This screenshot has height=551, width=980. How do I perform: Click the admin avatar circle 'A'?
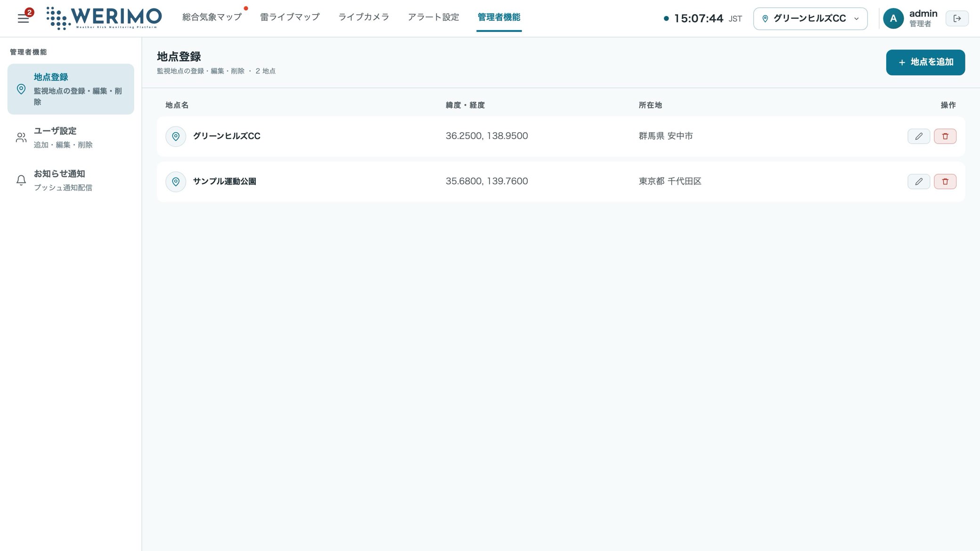893,18
